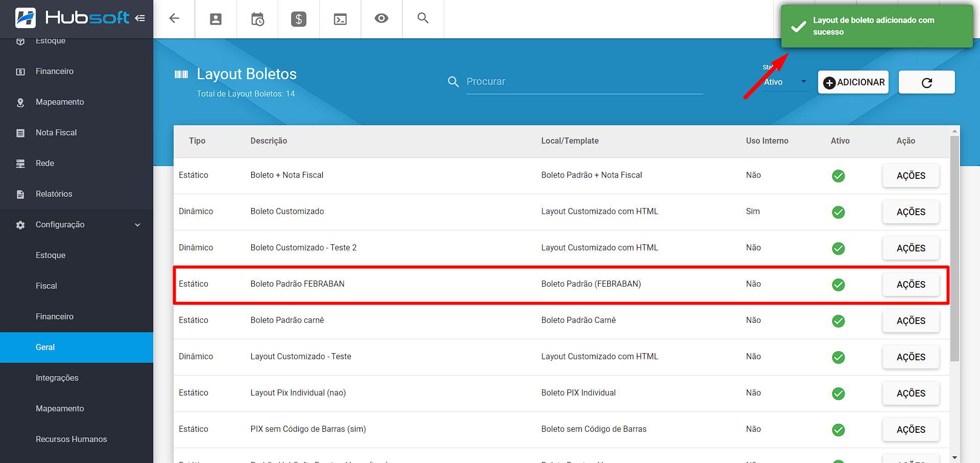Click active check for Layout Customizado - Teste
This screenshot has width=980, height=463.
point(839,357)
